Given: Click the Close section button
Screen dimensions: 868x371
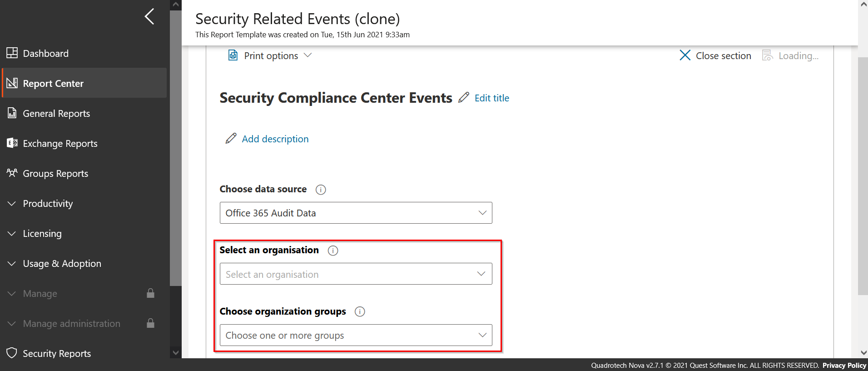Looking at the screenshot, I should pyautogui.click(x=715, y=55).
